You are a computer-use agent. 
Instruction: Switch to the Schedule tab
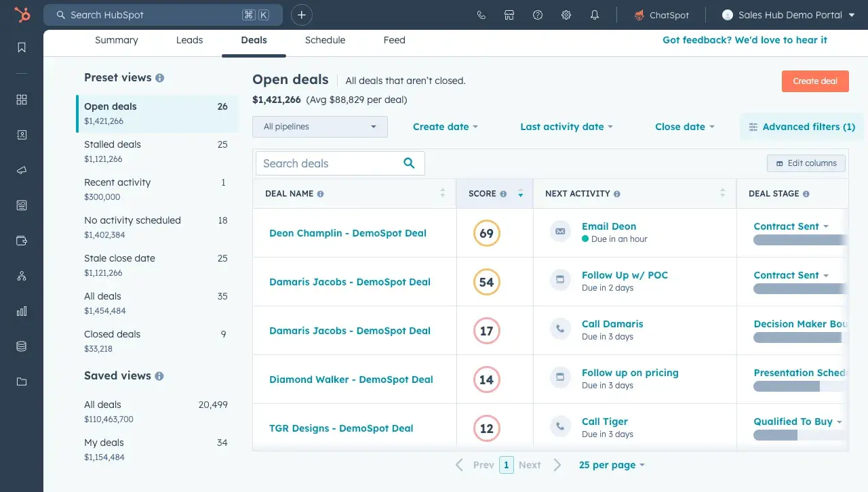coord(325,40)
